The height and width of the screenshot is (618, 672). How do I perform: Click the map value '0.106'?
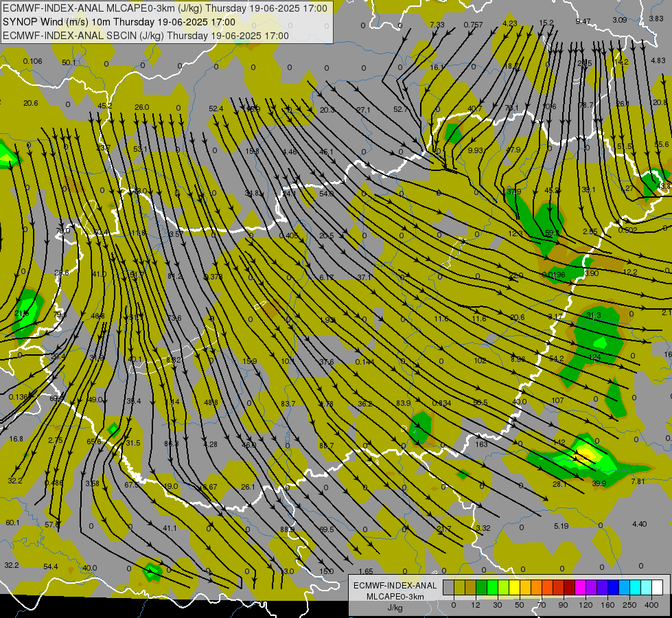[x=32, y=61]
